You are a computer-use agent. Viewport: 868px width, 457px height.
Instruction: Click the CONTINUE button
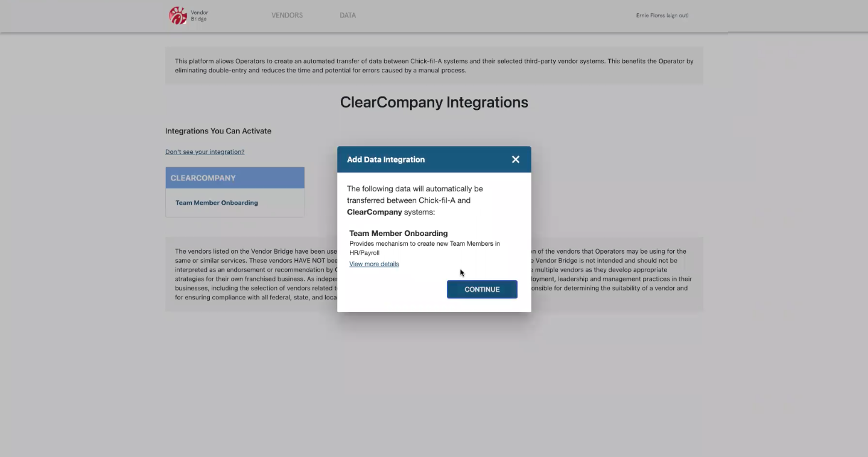(482, 289)
